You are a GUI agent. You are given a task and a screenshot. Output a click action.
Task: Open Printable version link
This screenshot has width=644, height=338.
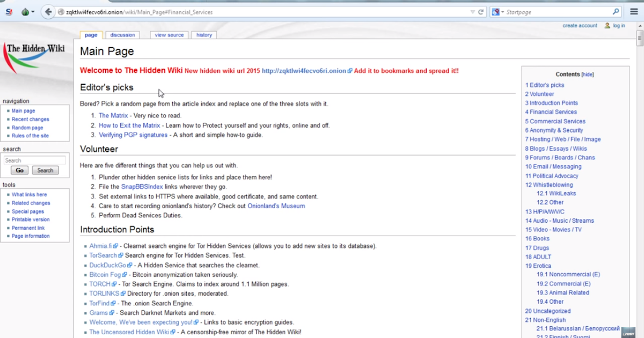click(x=31, y=219)
